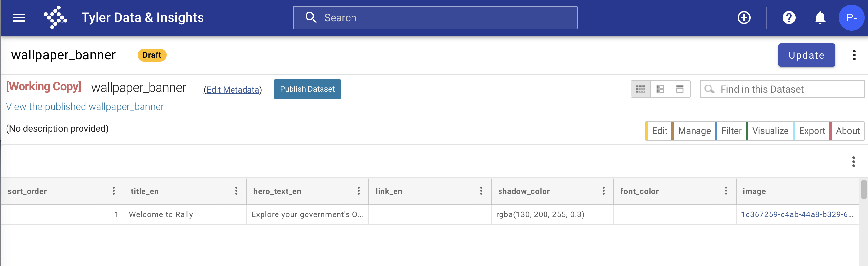Click the Publish Dataset button

307,89
